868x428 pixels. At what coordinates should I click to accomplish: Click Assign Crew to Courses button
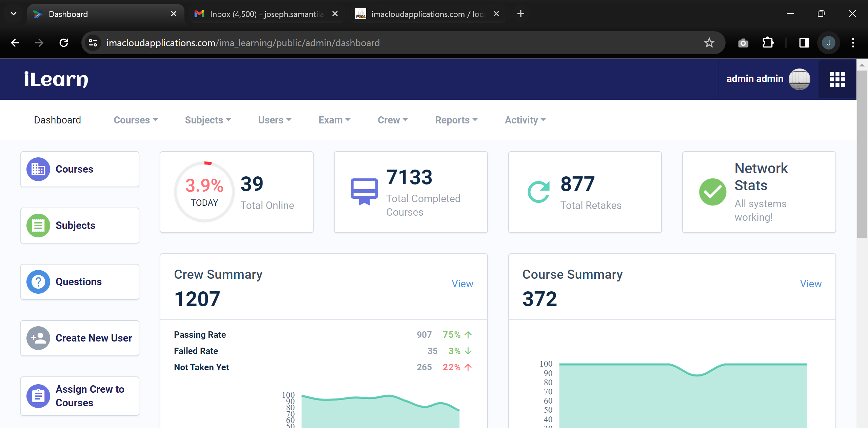pos(80,396)
